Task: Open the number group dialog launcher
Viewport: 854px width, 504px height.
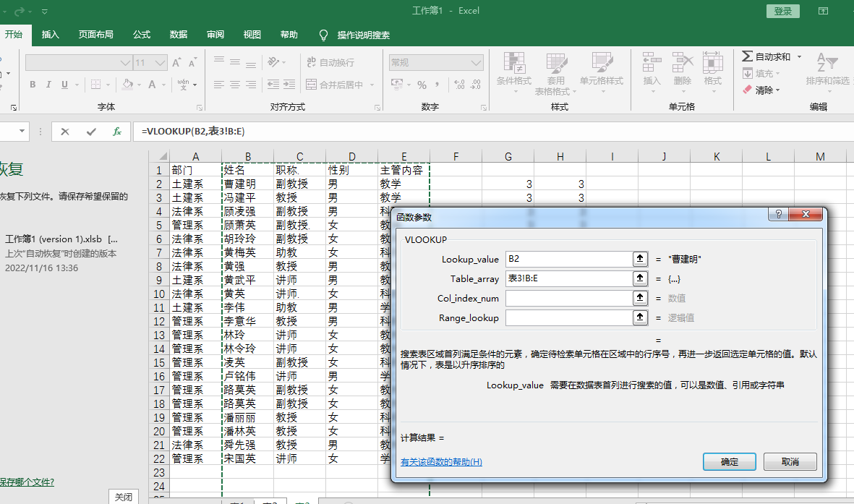Action: tap(483, 108)
